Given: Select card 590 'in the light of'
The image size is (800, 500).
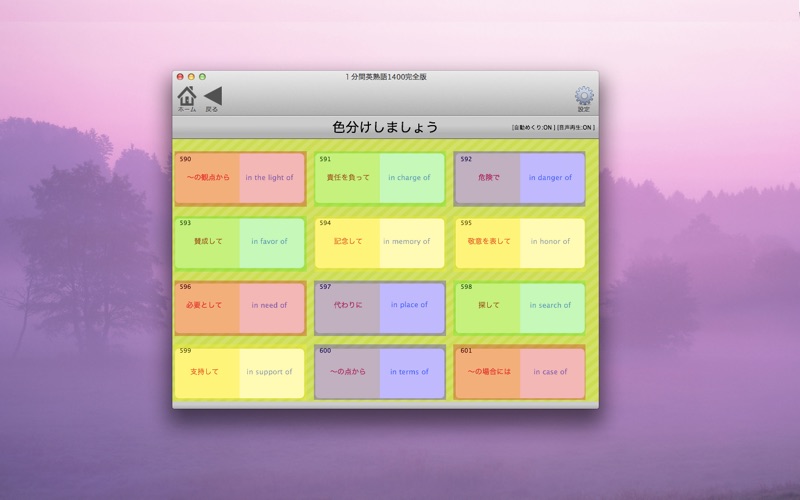Looking at the screenshot, I should 240,178.
